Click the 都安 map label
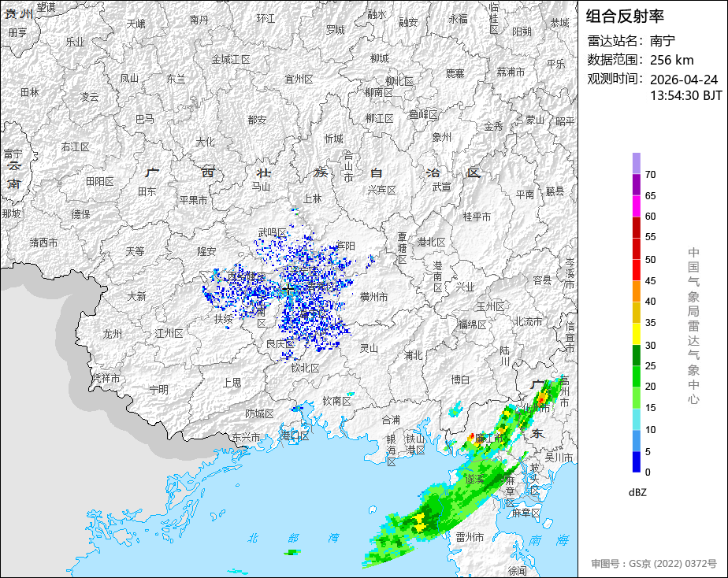 click(257, 120)
